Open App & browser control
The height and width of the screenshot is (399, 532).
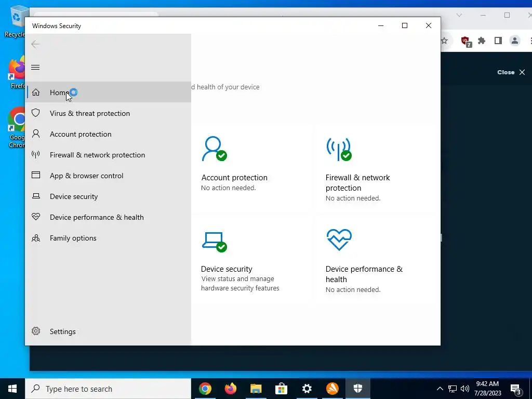pos(109,176)
